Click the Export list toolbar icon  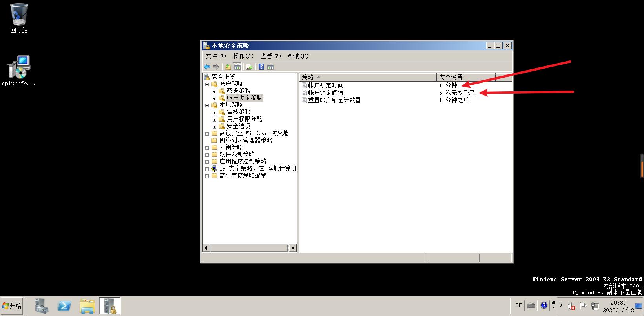pos(249,67)
